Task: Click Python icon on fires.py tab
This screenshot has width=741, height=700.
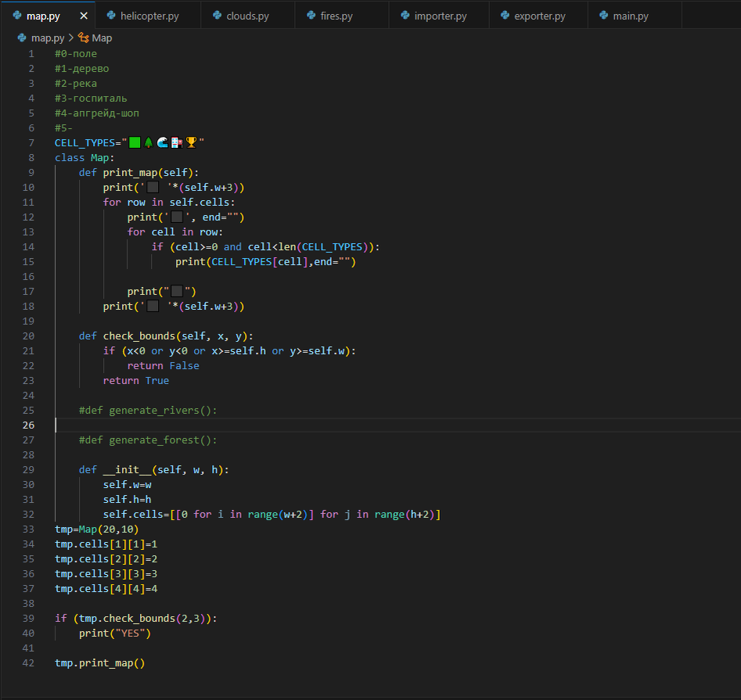Action: pos(311,15)
